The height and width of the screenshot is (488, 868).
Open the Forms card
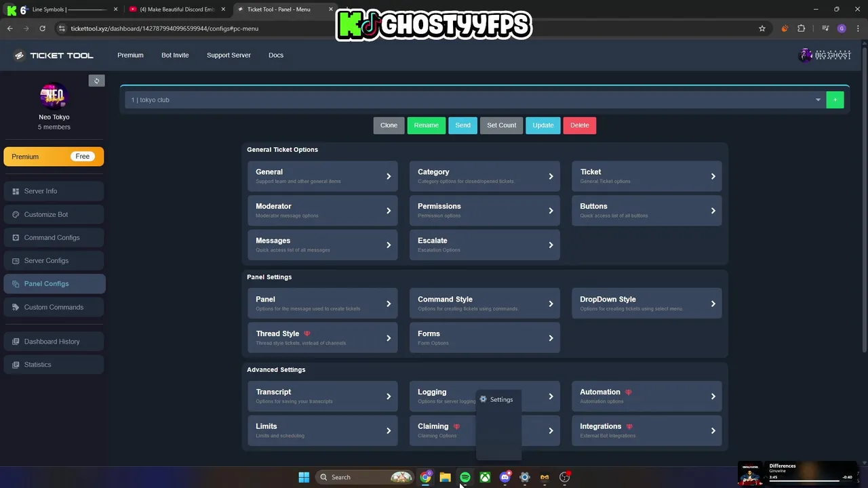coord(485,338)
